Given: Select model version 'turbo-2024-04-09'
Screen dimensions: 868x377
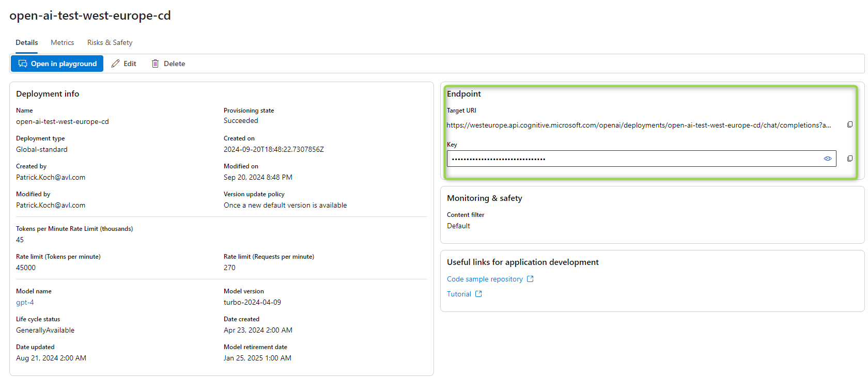Looking at the screenshot, I should point(252,302).
